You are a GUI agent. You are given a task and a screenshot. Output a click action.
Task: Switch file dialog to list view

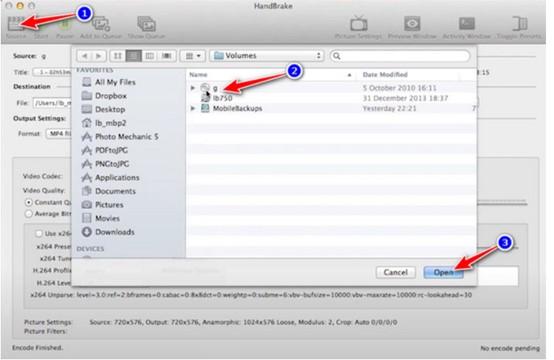coord(134,56)
